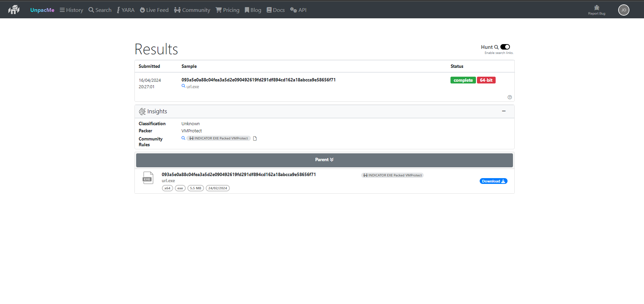This screenshot has height=304, width=644.
Task: Click the sample hash in results table
Action: [258, 80]
